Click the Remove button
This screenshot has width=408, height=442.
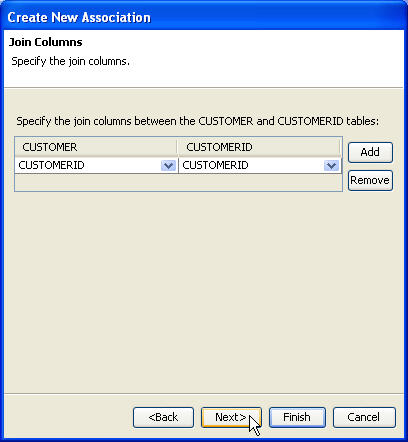click(370, 180)
